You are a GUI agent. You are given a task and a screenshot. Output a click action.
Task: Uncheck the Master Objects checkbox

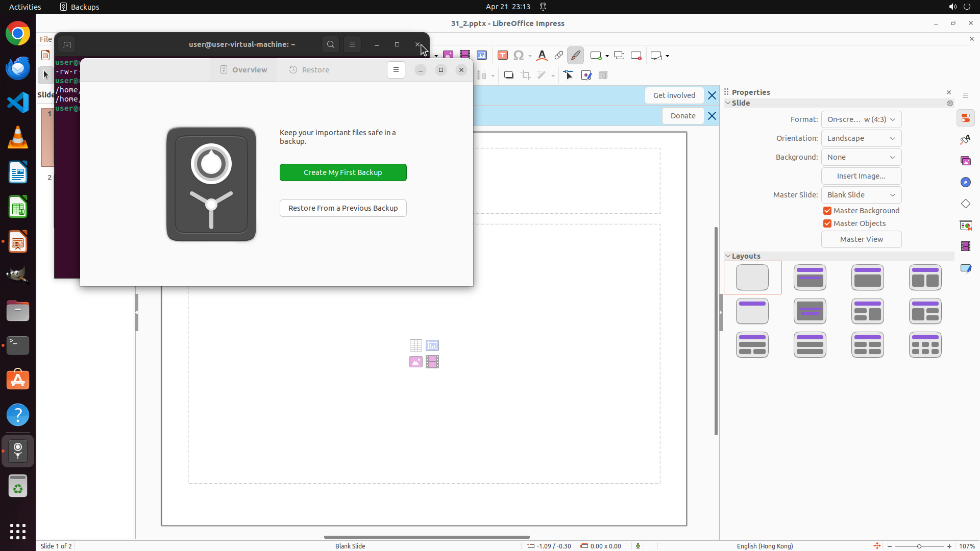[x=827, y=223]
